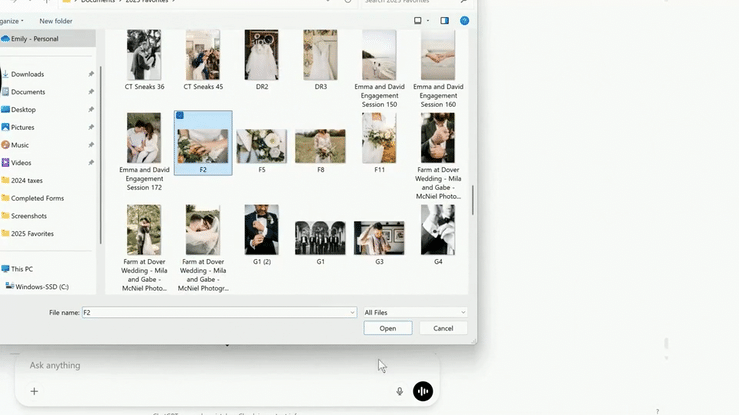Viewport: 739px width, 415px height.
Task: Select the CT Sneaks 36 thumbnail
Action: pyautogui.click(x=144, y=55)
